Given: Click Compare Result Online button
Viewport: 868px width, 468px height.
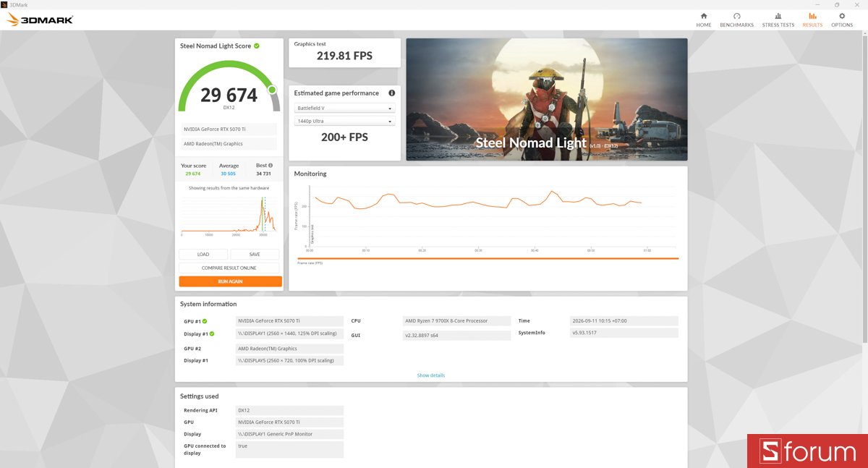Looking at the screenshot, I should [229, 268].
